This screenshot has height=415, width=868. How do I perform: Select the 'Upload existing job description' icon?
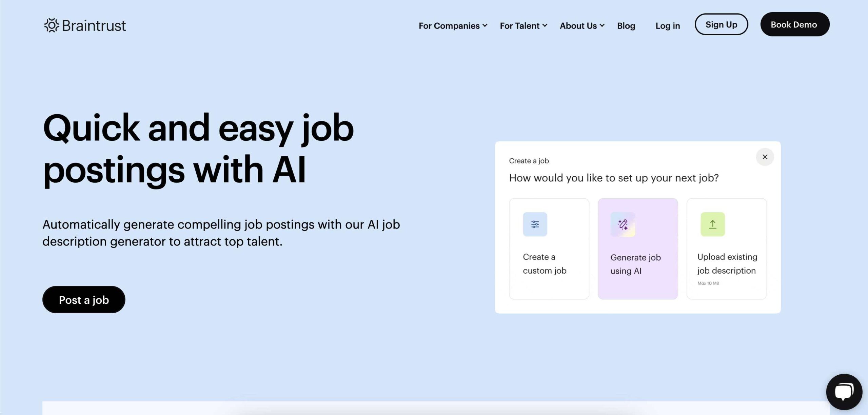click(x=712, y=224)
